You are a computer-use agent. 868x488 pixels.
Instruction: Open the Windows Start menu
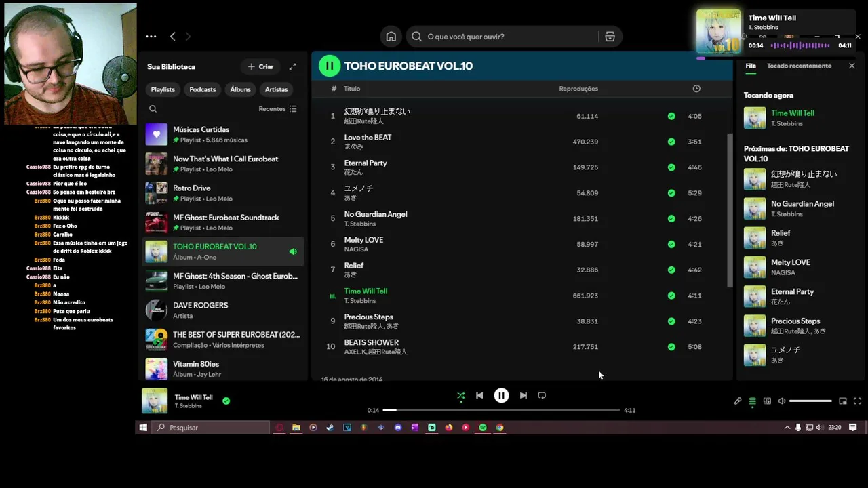click(x=143, y=428)
